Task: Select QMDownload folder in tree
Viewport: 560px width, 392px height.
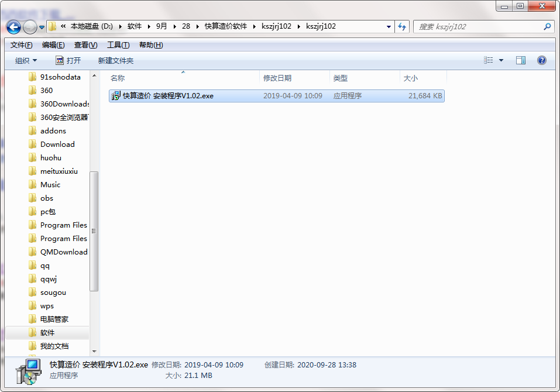Action: [x=64, y=252]
